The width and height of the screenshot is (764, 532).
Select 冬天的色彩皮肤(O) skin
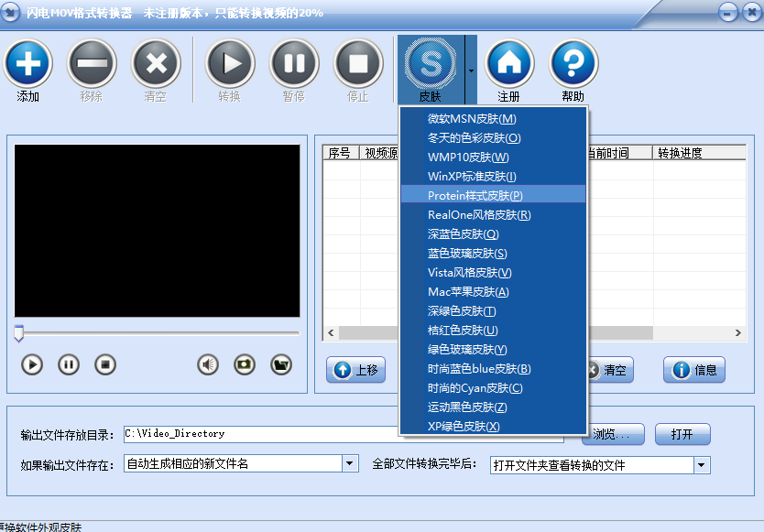(x=493, y=138)
